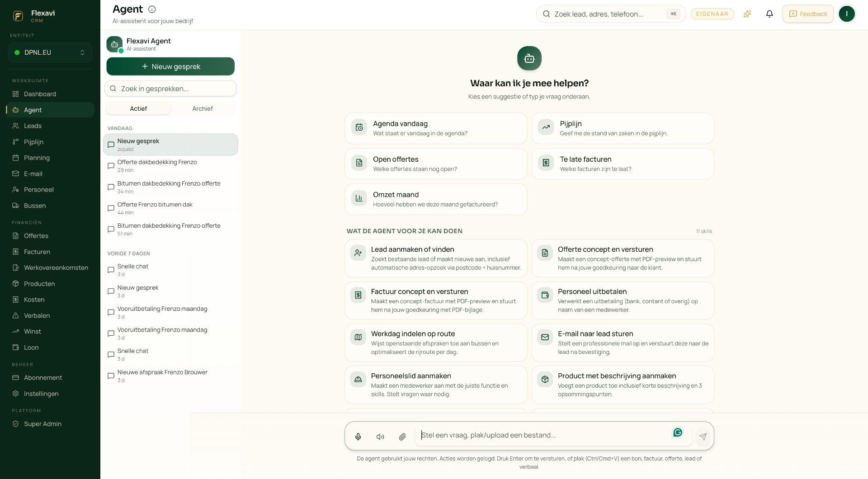Select the Te late facturen suggestion title

tap(585, 160)
